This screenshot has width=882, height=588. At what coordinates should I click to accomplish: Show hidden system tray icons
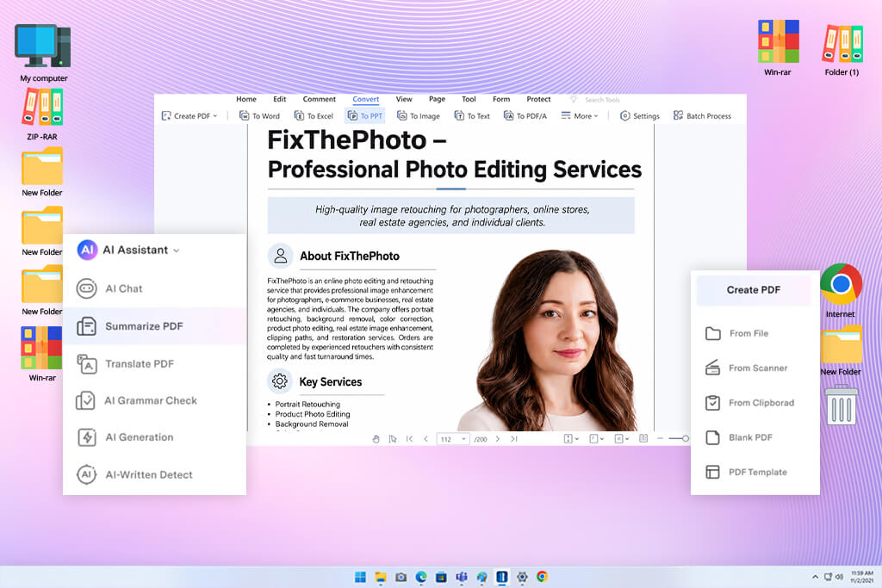815,577
